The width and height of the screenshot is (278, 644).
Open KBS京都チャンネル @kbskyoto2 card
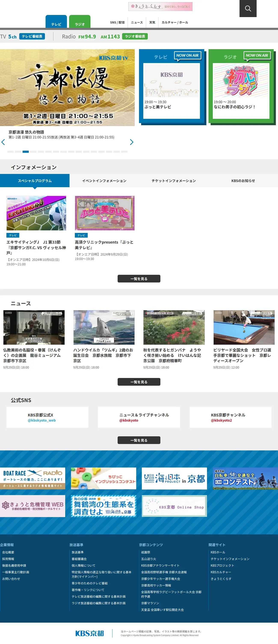231,417
